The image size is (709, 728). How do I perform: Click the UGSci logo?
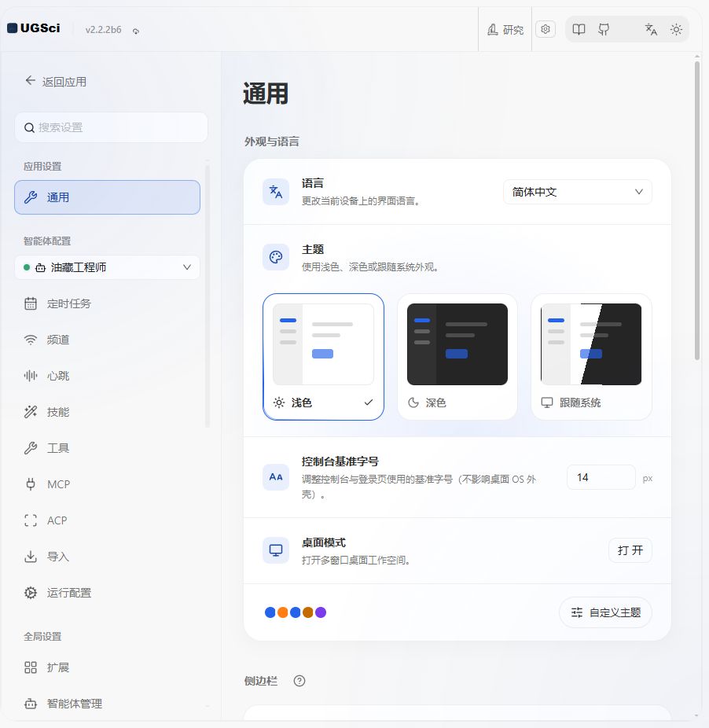click(34, 28)
